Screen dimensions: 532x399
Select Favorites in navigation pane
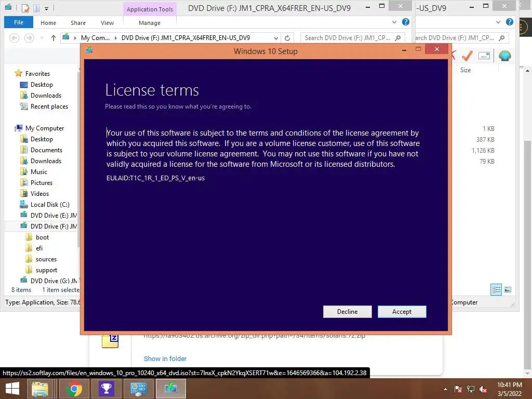click(37, 74)
